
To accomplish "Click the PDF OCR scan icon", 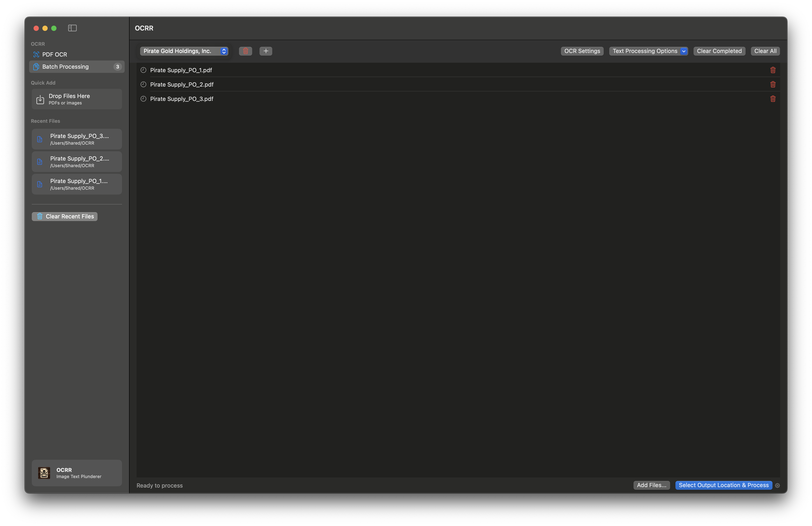I will point(36,54).
